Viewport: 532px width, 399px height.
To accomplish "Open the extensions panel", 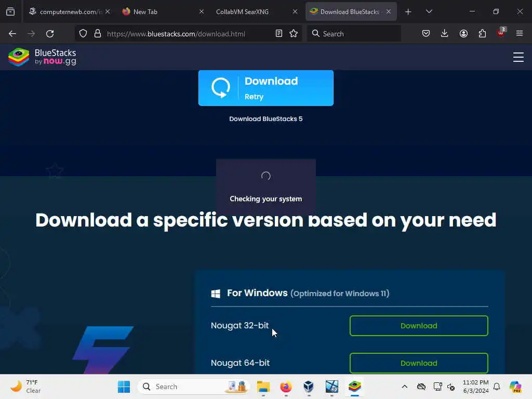I will [x=482, y=34].
